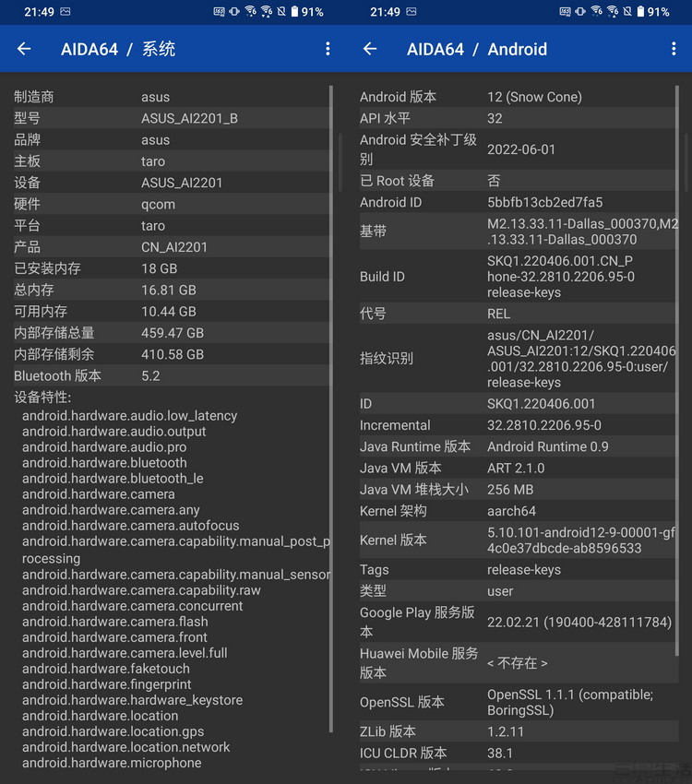Select Bluetooth 版本 5.2 row

tap(171, 376)
